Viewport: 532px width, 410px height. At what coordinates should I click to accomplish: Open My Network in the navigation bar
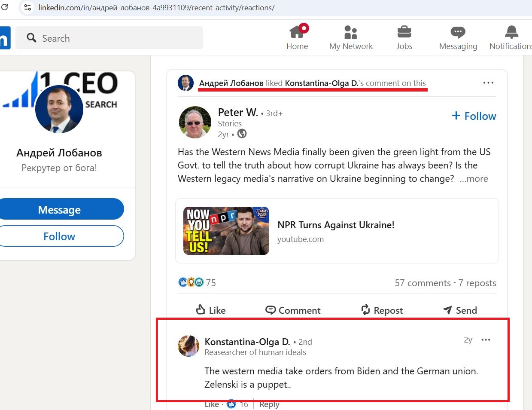(351, 37)
